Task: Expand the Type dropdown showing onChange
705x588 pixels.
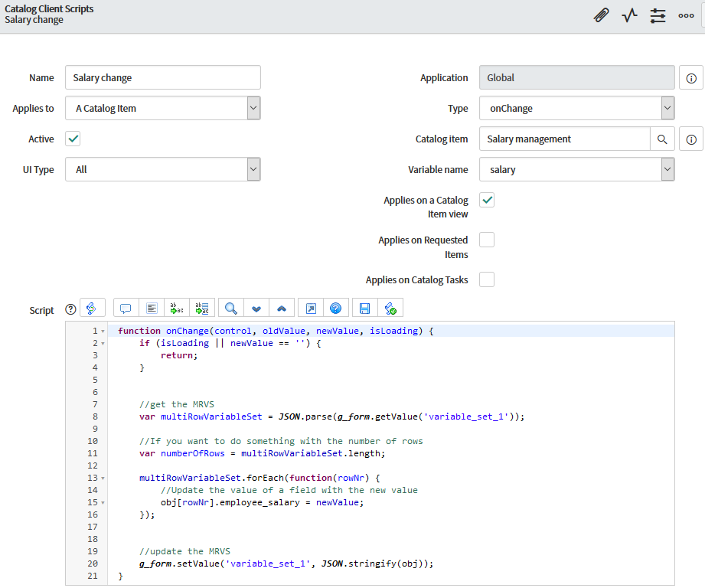Action: point(576,108)
